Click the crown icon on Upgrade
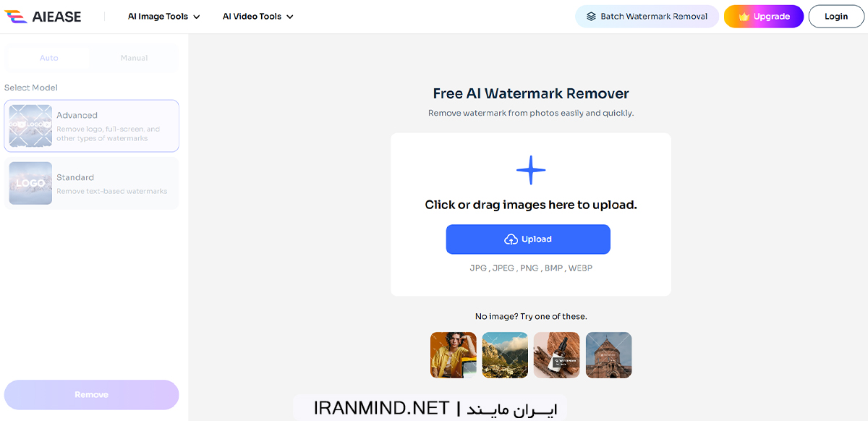 [744, 17]
